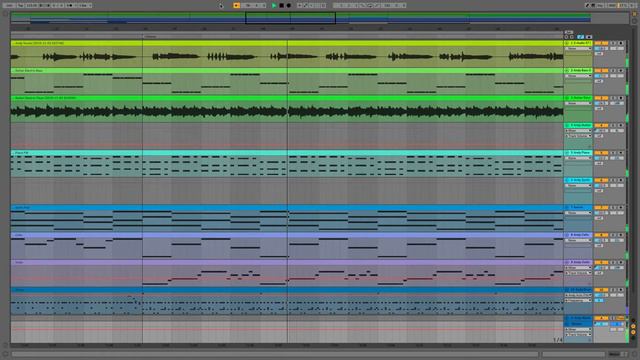
Task: Switch view using the top orange view selector
Action: click(x=634, y=14)
